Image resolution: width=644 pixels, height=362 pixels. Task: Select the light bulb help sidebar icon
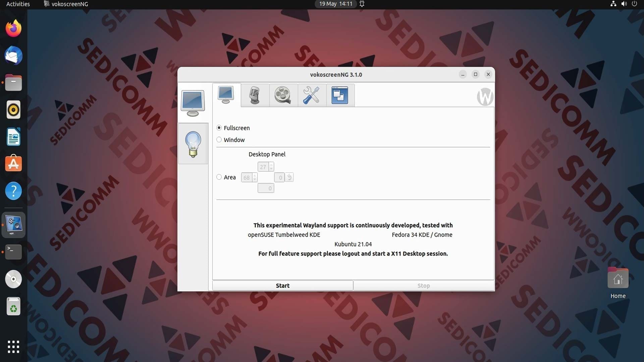tap(193, 144)
